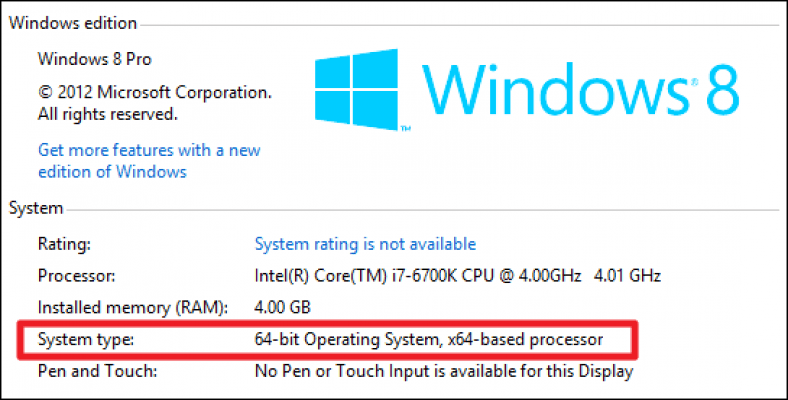Click the 'All rights reserved.' text
Image resolution: width=788 pixels, height=400 pixels.
[108, 115]
